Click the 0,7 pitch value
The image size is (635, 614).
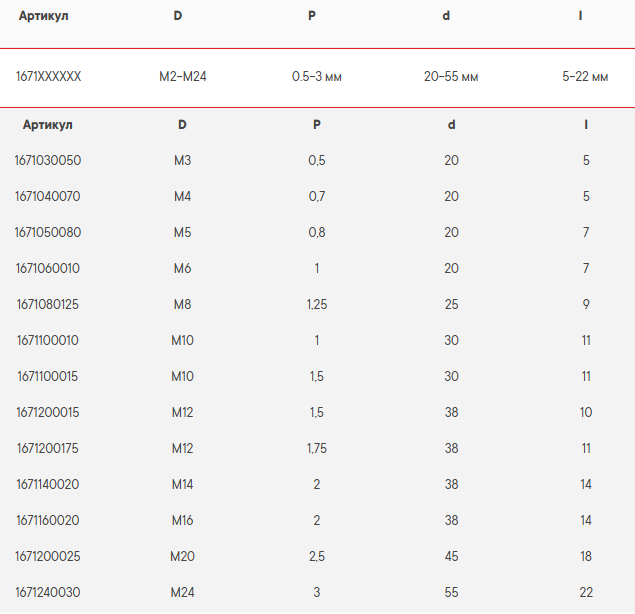pos(316,196)
